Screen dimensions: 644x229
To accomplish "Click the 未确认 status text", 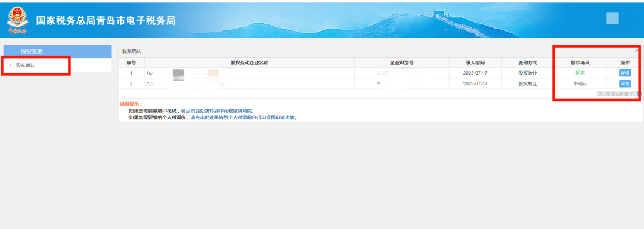I will pos(580,83).
